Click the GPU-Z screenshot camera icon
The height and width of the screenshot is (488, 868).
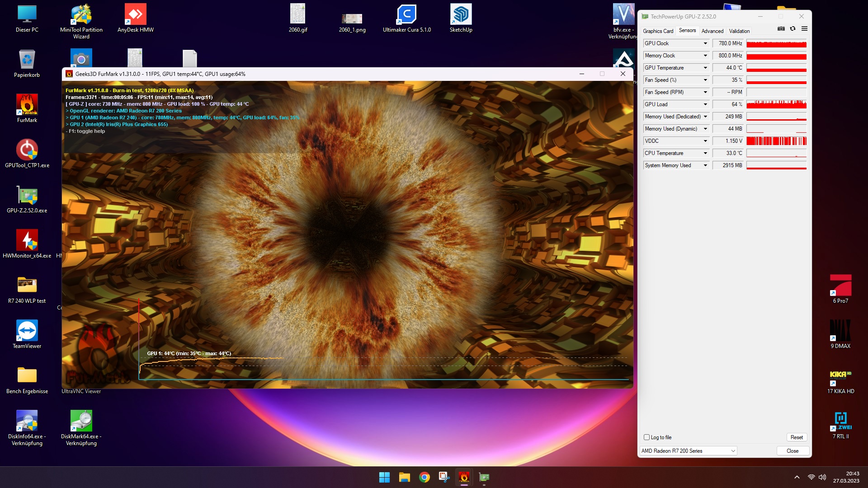coord(781,28)
